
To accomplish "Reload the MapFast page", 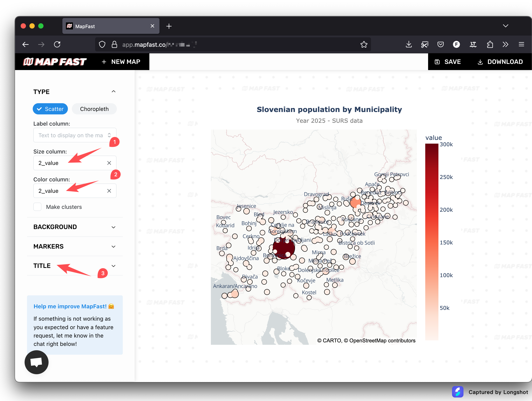I will [57, 45].
